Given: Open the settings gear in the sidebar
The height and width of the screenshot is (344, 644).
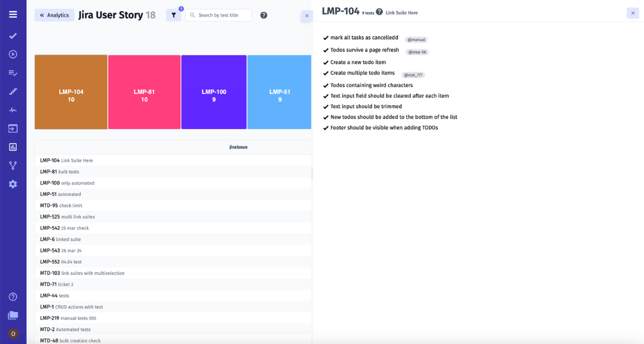Looking at the screenshot, I should (13, 183).
